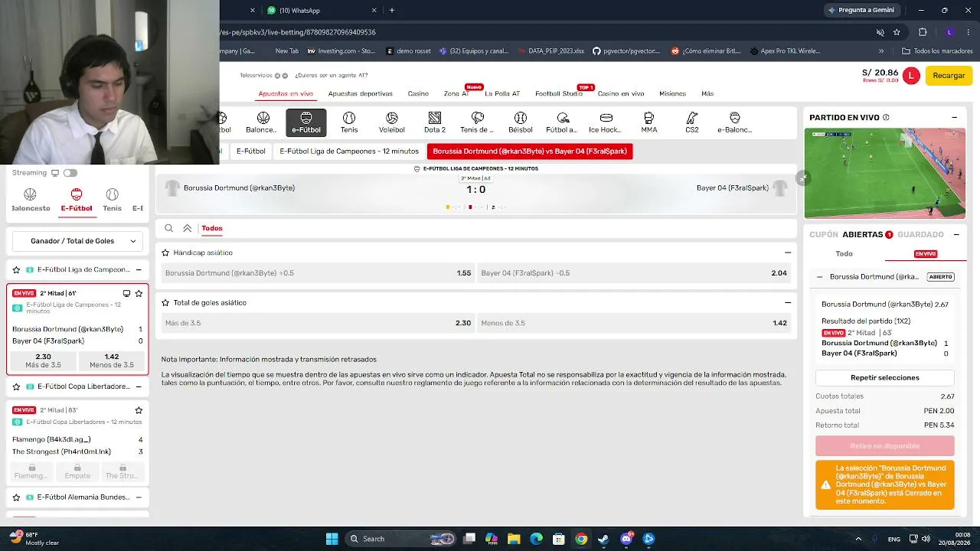Viewport: 980px width, 551px height.
Task: Click the live match video thumbnail
Action: click(x=885, y=174)
